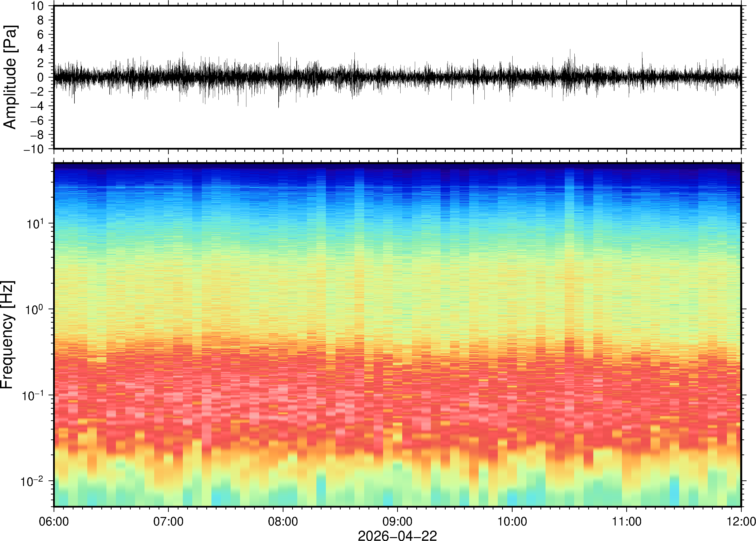The height and width of the screenshot is (541, 756).
Task: Click the -4 amplitude tick label
Action: tap(37, 106)
